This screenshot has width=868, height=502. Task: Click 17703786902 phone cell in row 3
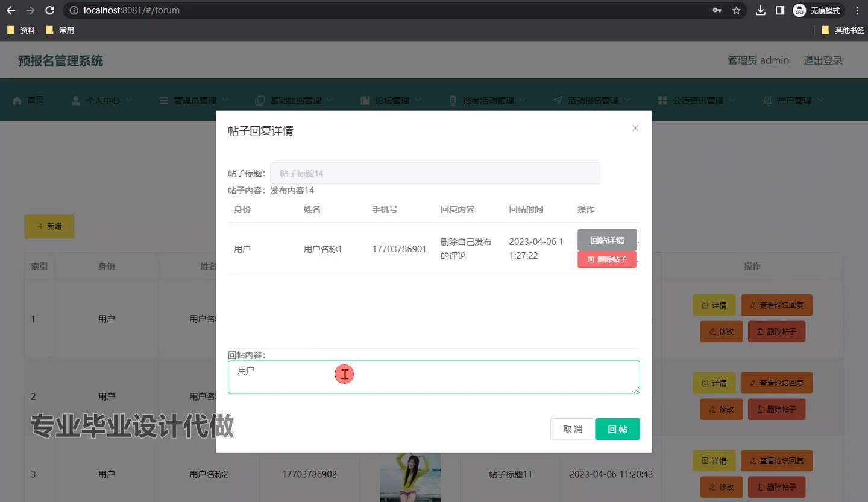(309, 474)
